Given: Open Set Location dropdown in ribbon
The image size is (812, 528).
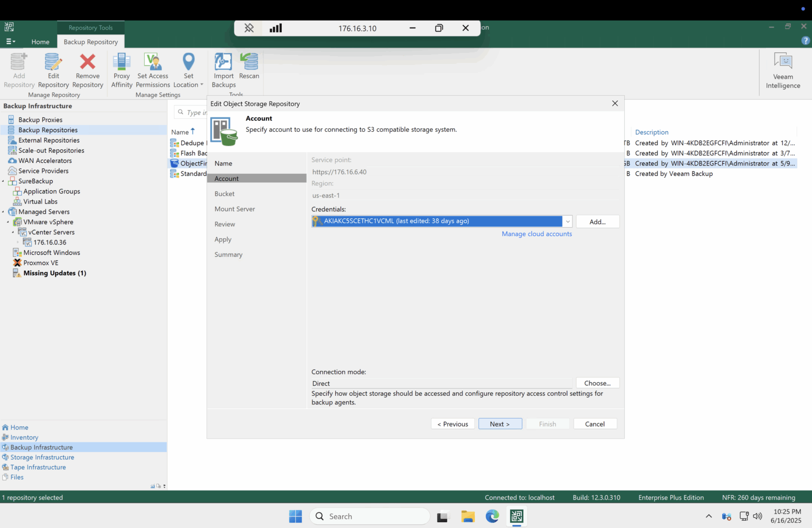Looking at the screenshot, I should (x=188, y=70).
